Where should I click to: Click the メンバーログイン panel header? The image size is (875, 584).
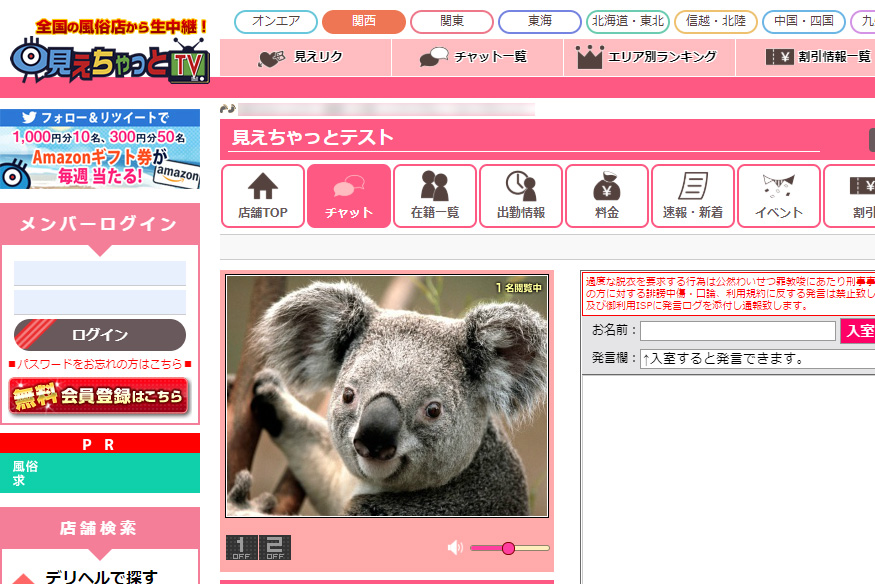coord(99,224)
